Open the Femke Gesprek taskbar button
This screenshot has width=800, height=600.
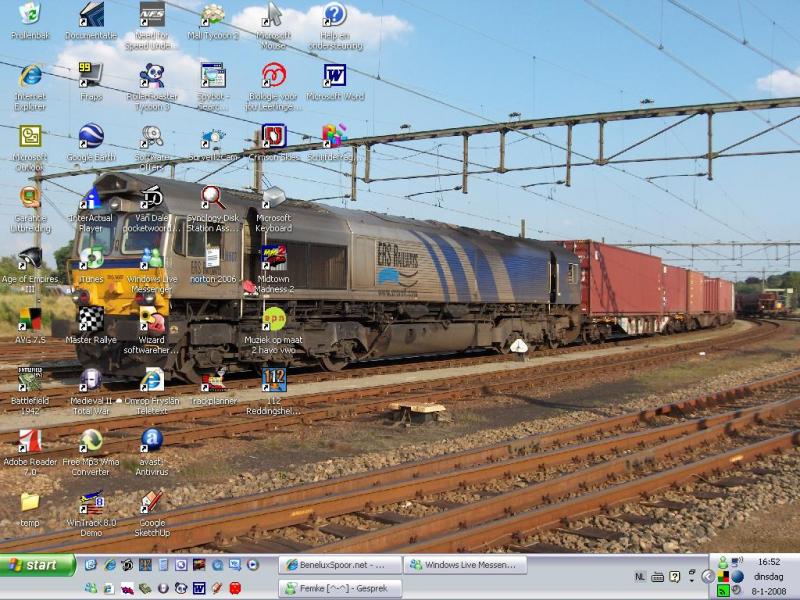tap(340, 588)
